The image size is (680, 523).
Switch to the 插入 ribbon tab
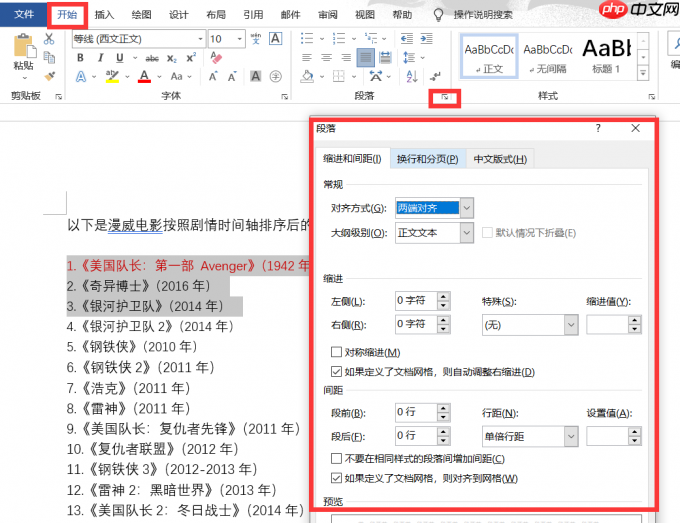[104, 15]
